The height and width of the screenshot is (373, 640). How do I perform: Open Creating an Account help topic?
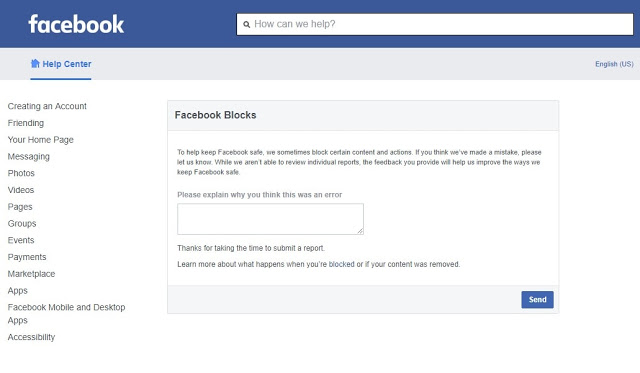point(47,106)
